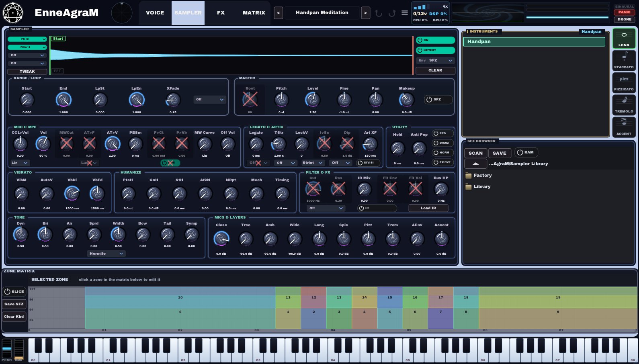Screen dimensions: 639x364
Task: Open the Factory folder
Action: coord(478,175)
